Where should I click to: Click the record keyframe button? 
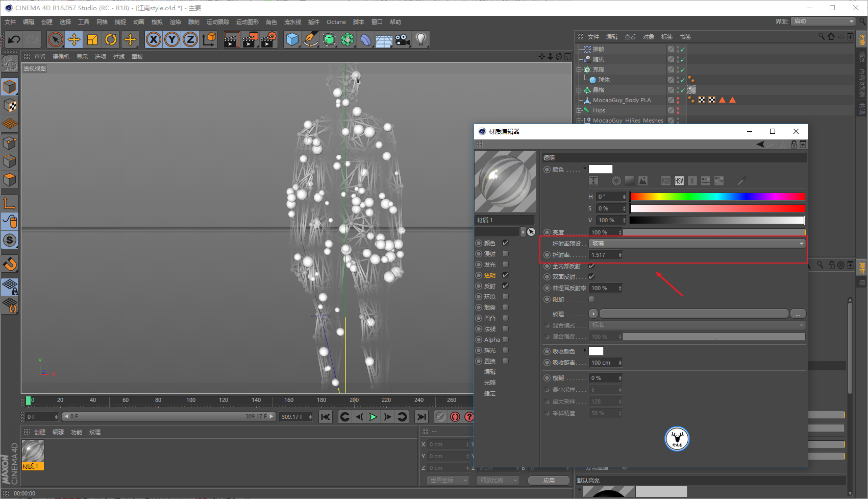point(455,417)
